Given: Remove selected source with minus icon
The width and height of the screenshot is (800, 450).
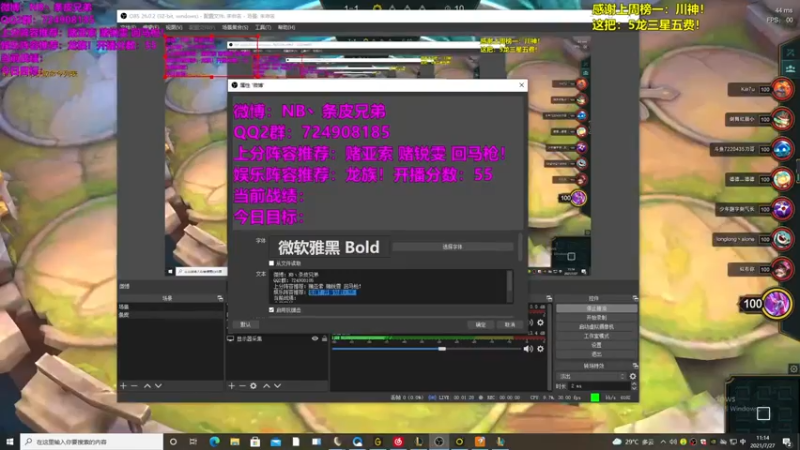Looking at the screenshot, I should pos(242,386).
